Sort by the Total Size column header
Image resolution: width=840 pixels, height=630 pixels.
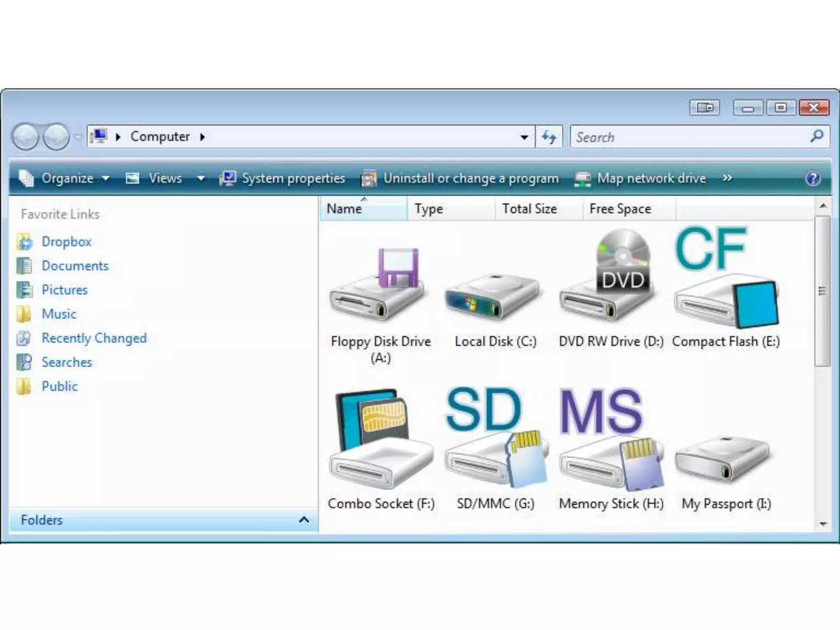coord(529,209)
